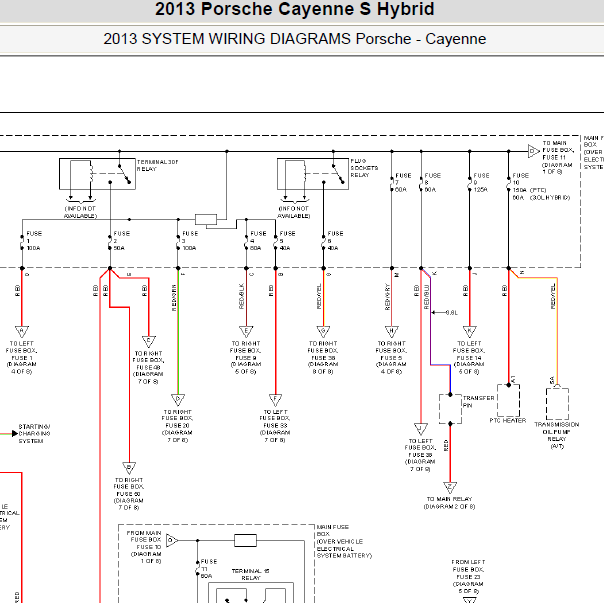Click the 'FUSE 5 40A' label

287,241
